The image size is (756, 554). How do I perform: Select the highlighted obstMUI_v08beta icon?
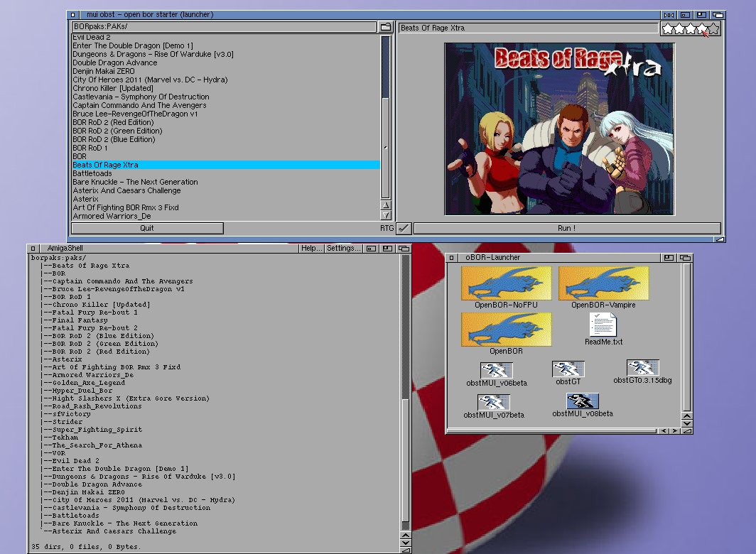coord(582,401)
